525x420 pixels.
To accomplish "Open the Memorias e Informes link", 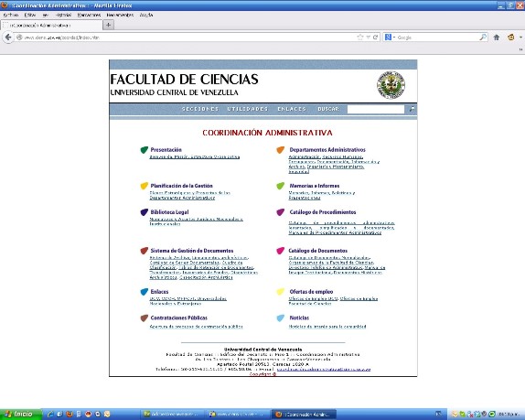I will coord(315,186).
